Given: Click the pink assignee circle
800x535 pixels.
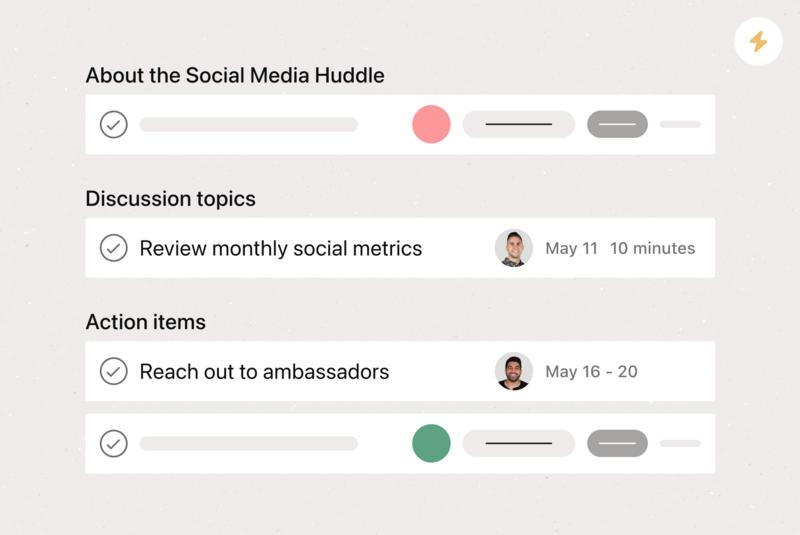Looking at the screenshot, I should pos(431,124).
